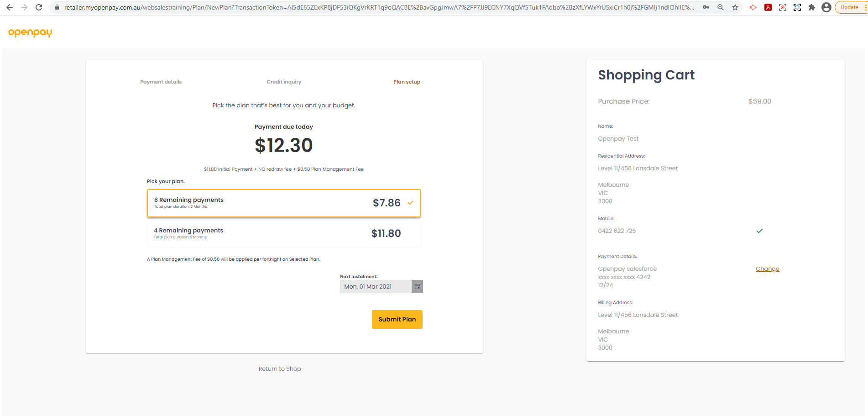Go to the Credit inquiry step

(284, 82)
